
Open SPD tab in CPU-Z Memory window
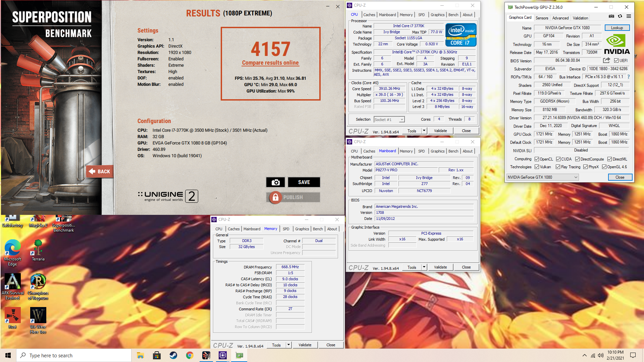tap(286, 229)
